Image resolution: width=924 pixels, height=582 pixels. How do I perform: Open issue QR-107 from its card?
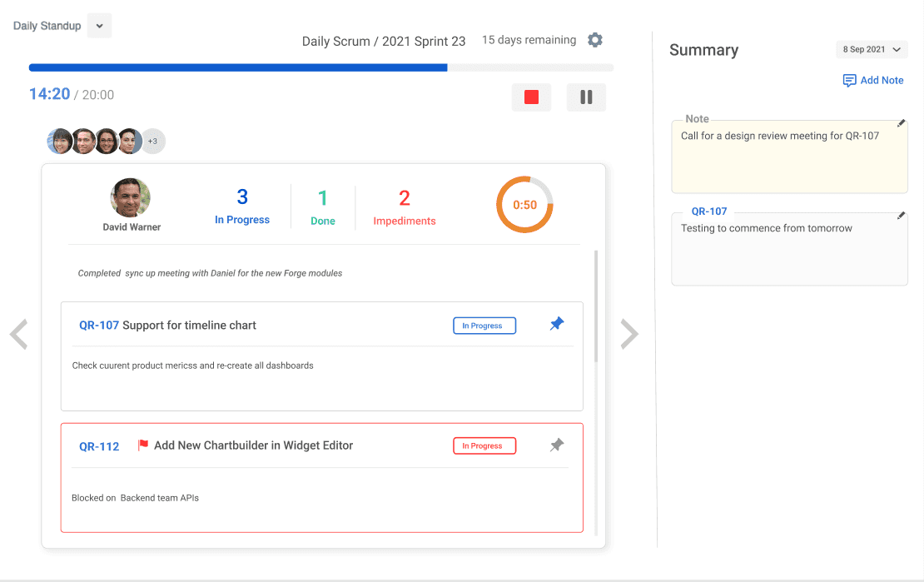point(99,325)
